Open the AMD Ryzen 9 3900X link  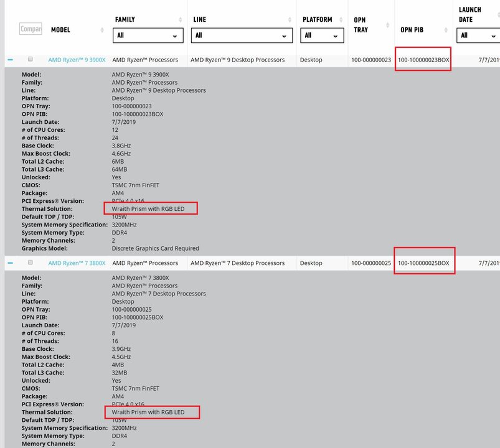[x=77, y=60]
